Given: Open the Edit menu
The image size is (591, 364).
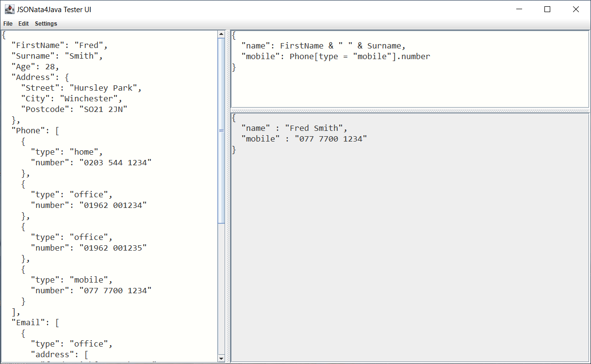Looking at the screenshot, I should pyautogui.click(x=23, y=24).
